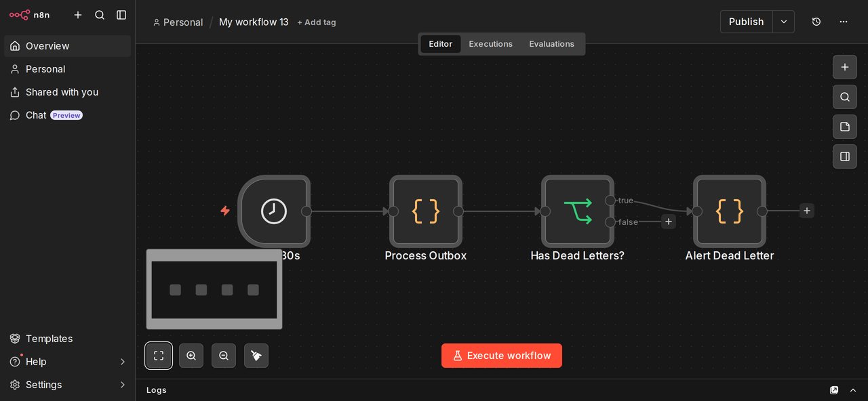This screenshot has height=401, width=868.
Task: Add a sticky note
Action: [845, 127]
